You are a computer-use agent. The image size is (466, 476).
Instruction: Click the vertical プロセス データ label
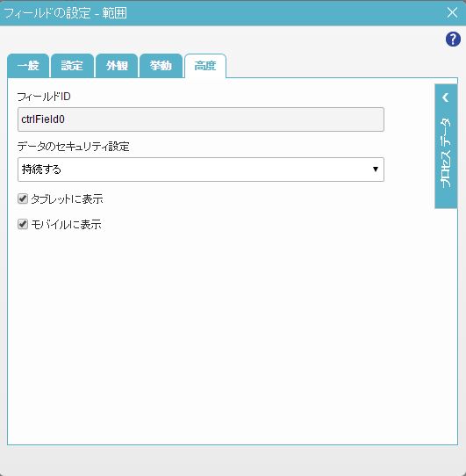(x=445, y=153)
